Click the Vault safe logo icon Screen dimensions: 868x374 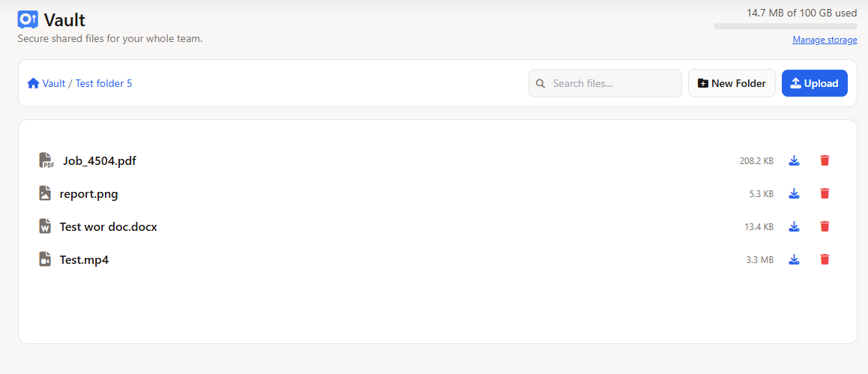click(x=28, y=20)
